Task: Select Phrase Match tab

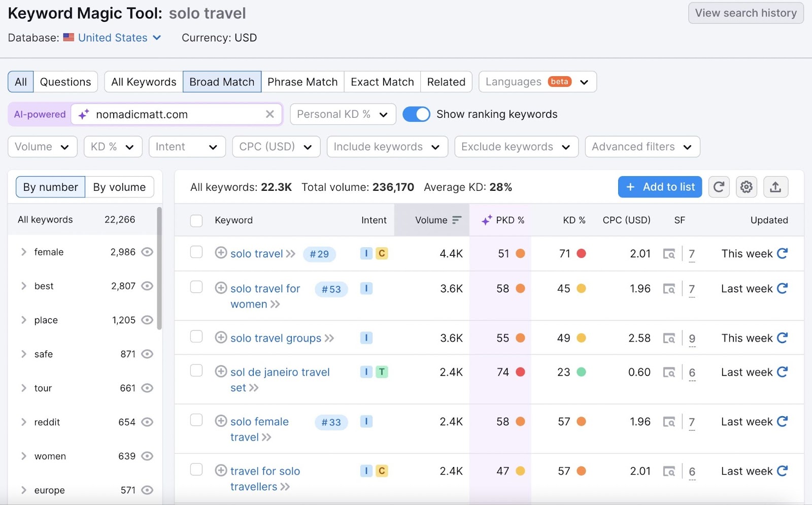Action: pyautogui.click(x=302, y=82)
